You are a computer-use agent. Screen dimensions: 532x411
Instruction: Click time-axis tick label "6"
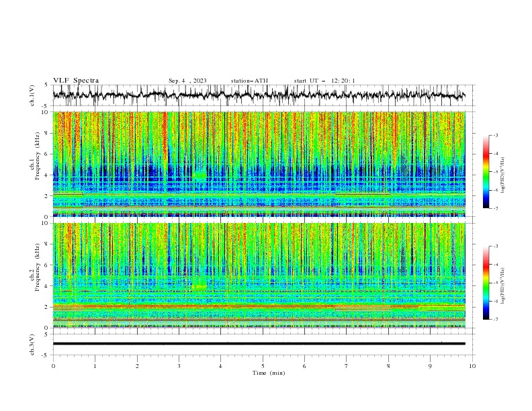(304, 366)
